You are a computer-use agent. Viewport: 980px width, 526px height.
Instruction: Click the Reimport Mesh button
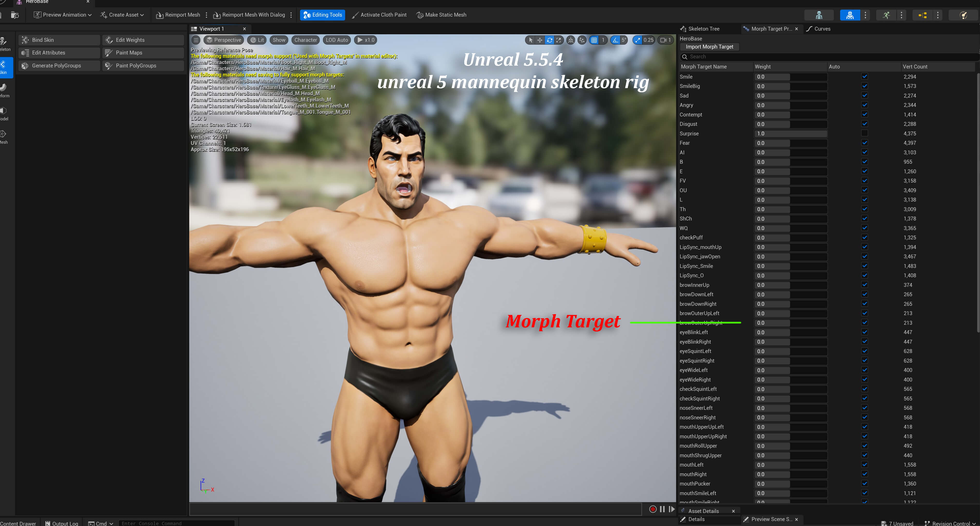[178, 15]
